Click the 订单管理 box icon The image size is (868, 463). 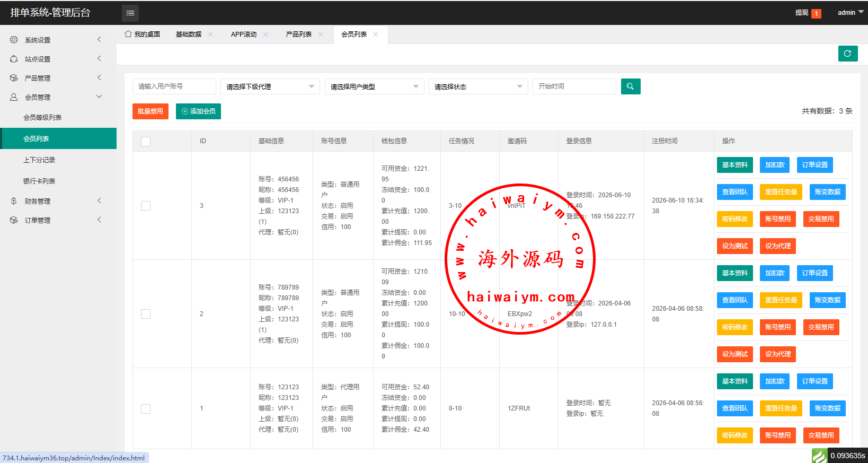click(x=14, y=220)
